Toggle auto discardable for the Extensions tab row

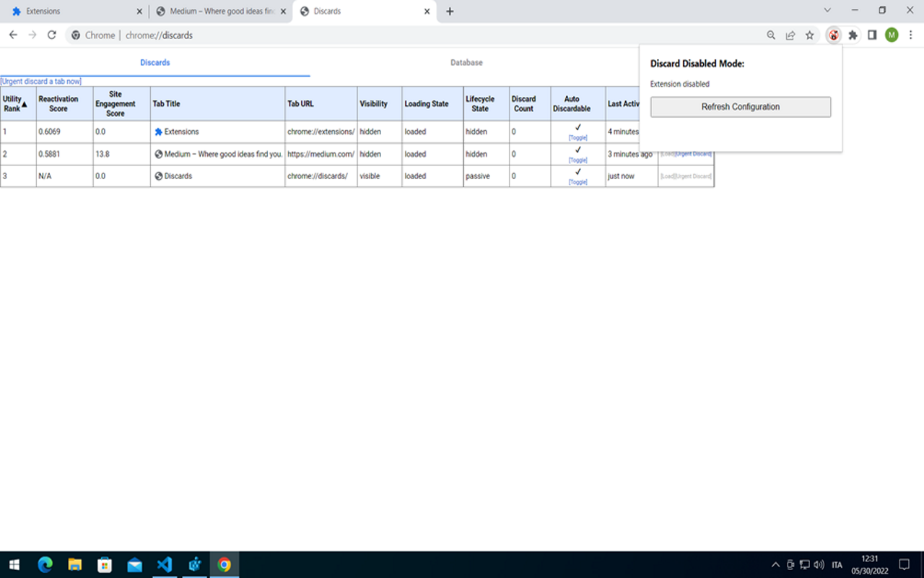(577, 137)
